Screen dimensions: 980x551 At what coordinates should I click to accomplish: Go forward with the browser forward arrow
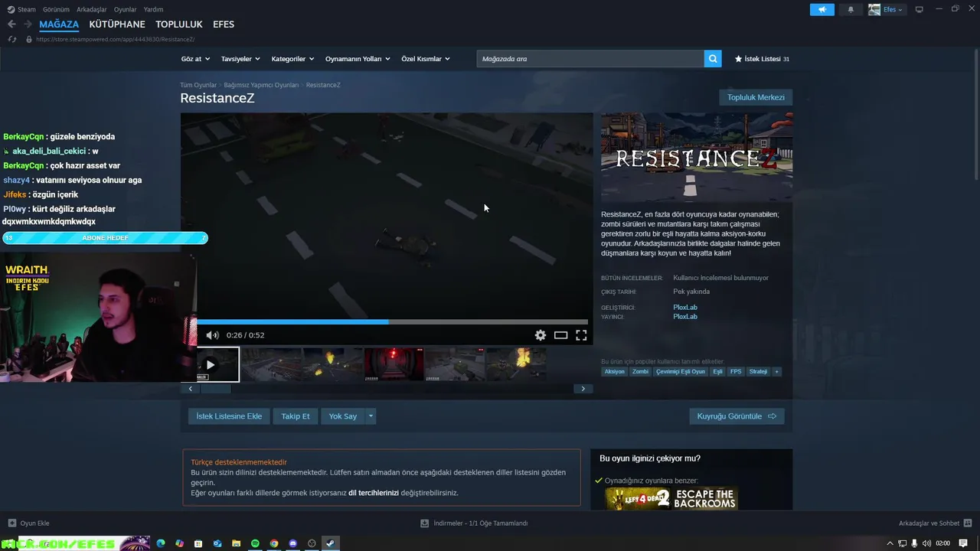29,24
